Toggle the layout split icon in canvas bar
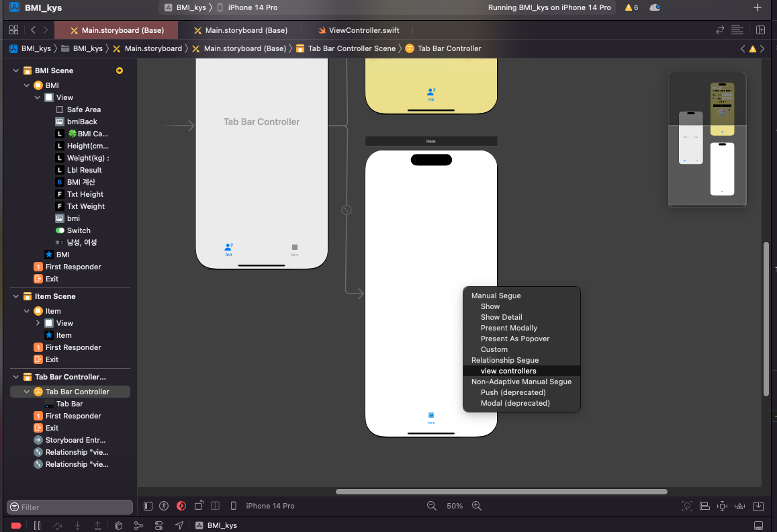Image resolution: width=777 pixels, height=532 pixels. pos(215,506)
